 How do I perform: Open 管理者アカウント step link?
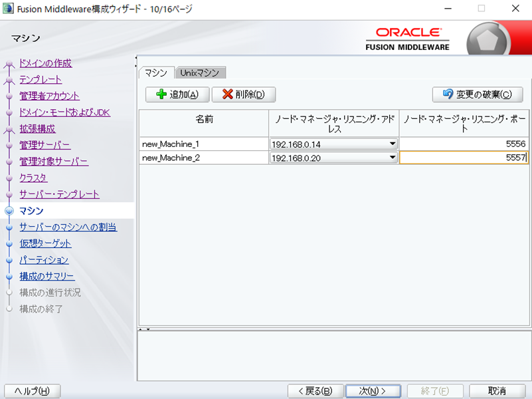49,96
